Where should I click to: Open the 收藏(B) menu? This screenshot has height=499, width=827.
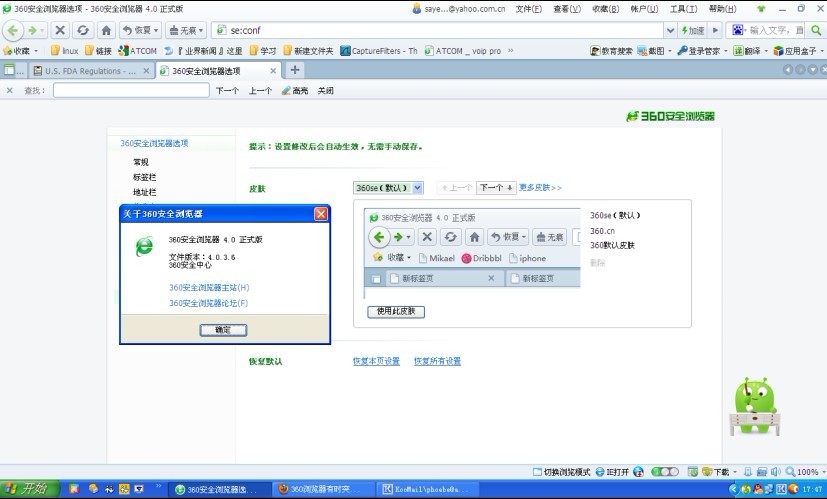605,8
